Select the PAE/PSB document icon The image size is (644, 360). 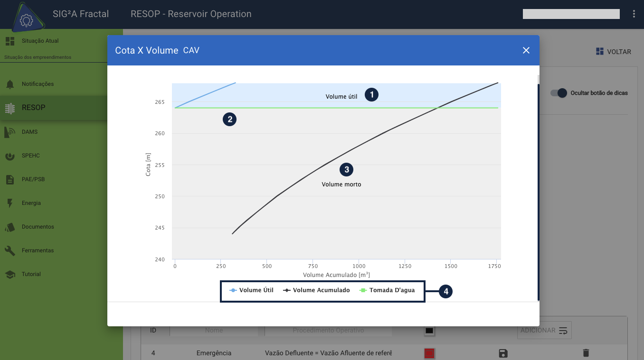(x=10, y=179)
